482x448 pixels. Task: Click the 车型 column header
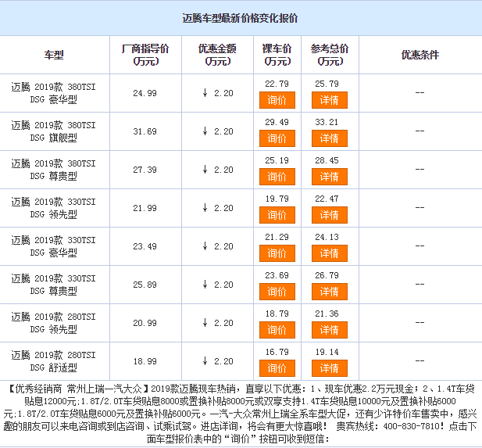(x=54, y=55)
